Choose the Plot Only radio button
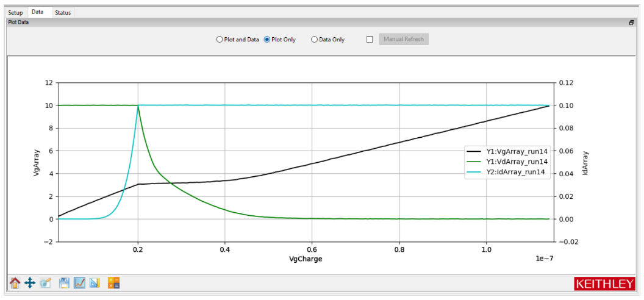The width and height of the screenshot is (644, 300). coord(267,40)
